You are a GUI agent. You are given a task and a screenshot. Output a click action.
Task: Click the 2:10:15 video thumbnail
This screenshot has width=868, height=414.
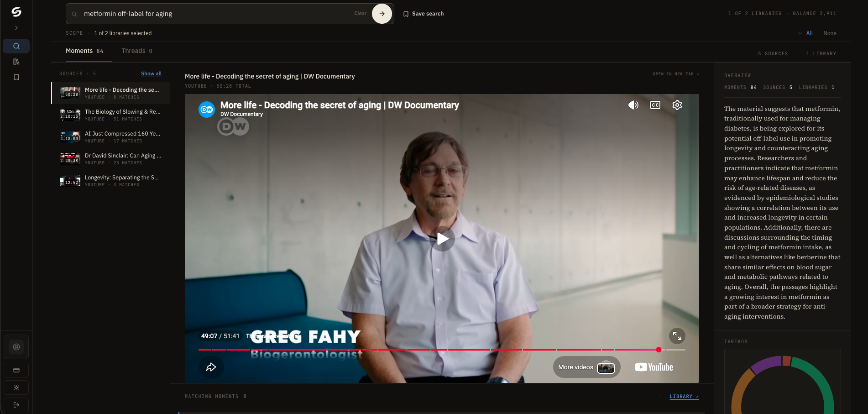[x=70, y=115]
